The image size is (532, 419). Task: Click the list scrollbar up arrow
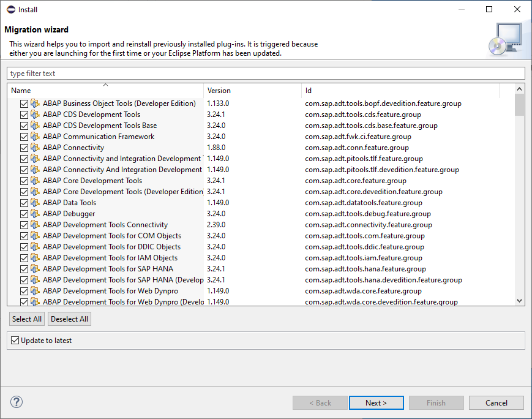coord(519,89)
